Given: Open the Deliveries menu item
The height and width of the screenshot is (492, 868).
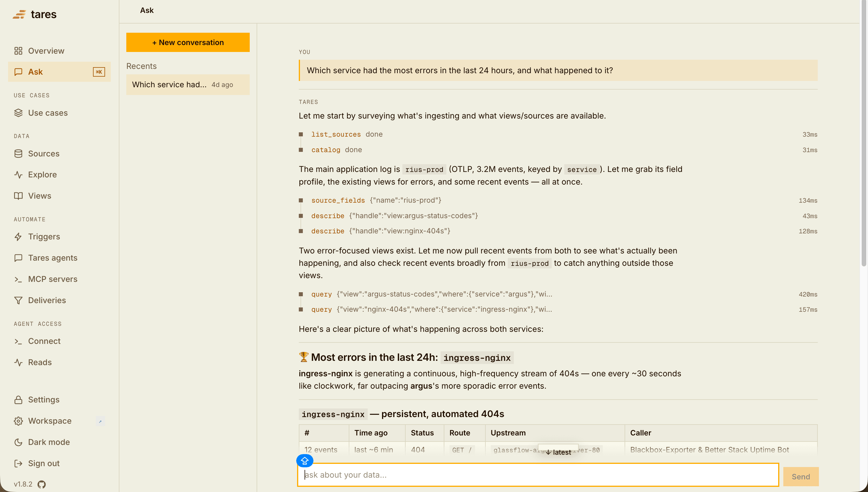Looking at the screenshot, I should click(59, 301).
